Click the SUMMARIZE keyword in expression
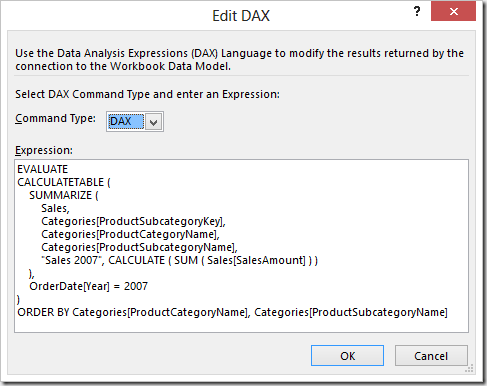The width and height of the screenshot is (487, 386). (60, 195)
